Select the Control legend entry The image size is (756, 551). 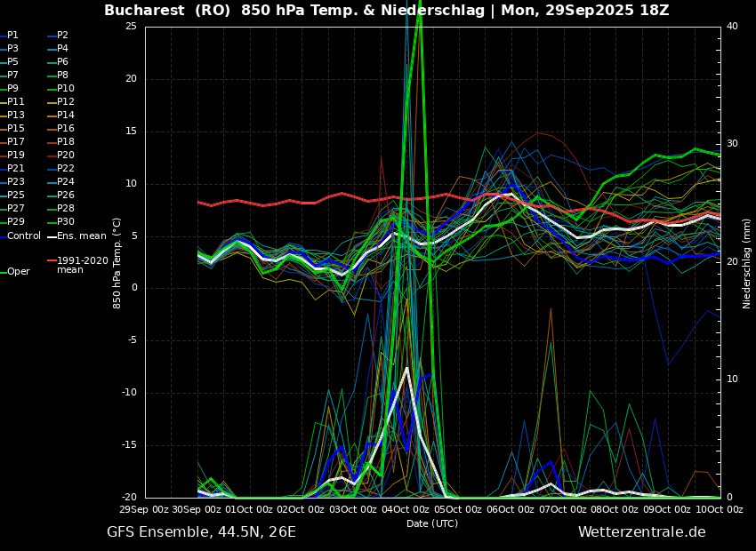(x=24, y=236)
